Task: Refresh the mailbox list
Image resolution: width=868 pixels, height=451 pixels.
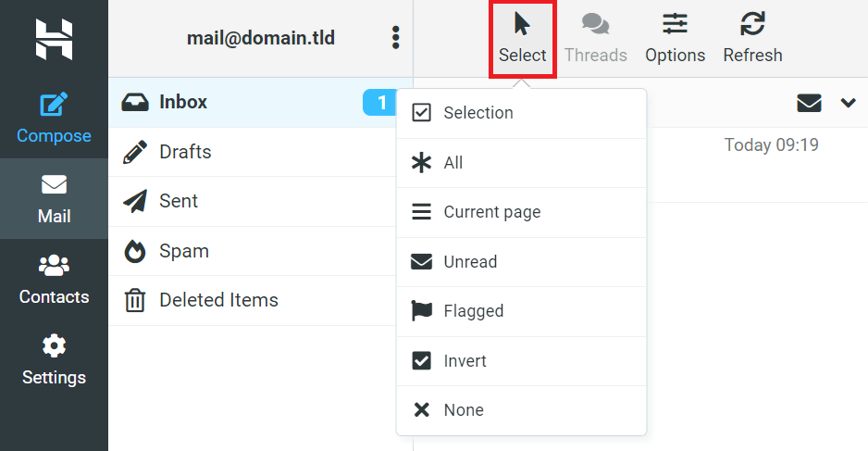Action: 752,24
